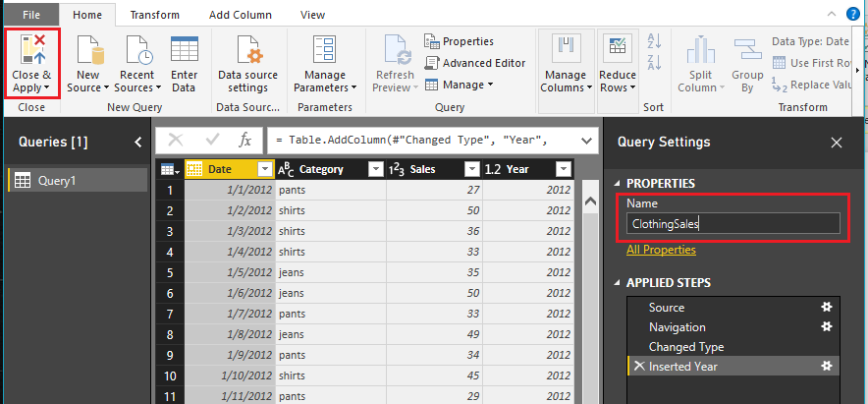Image resolution: width=868 pixels, height=404 pixels.
Task: Open settings gear for Source step
Action: coord(827,307)
